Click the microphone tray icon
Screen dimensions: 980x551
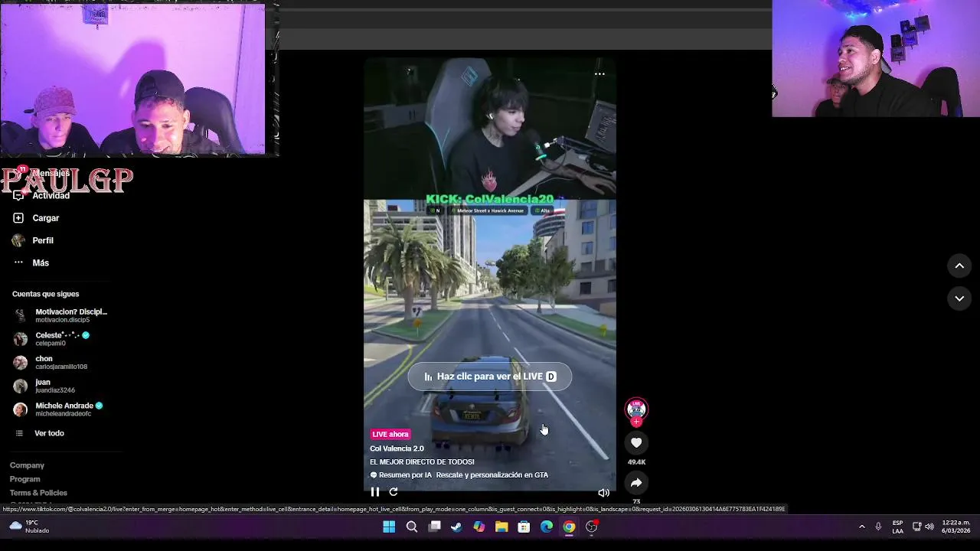[x=878, y=527]
